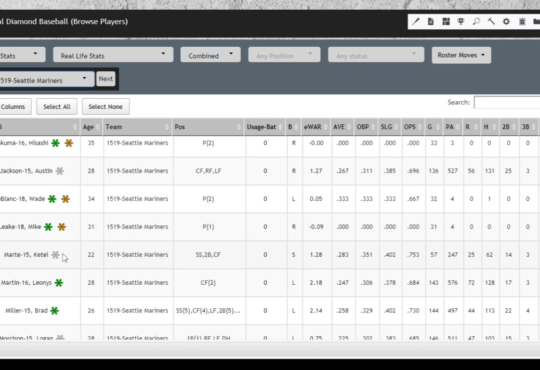The image size is (540, 370).
Task: Click green asterisk next to Leonys Martin
Action: point(59,283)
